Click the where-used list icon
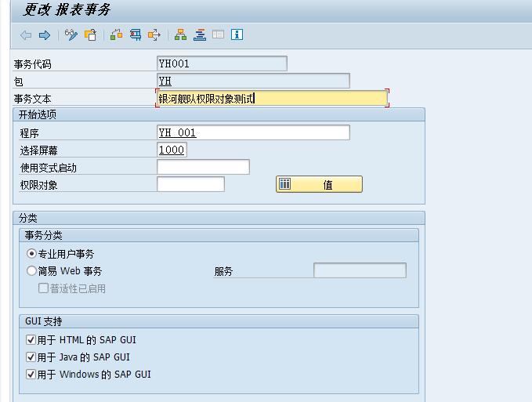 point(136,35)
